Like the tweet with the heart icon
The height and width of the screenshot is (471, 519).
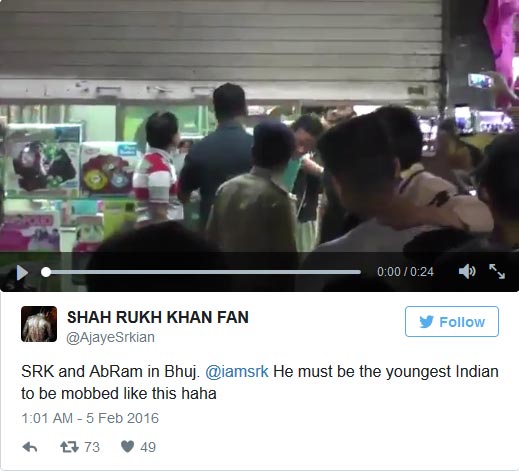[127, 447]
